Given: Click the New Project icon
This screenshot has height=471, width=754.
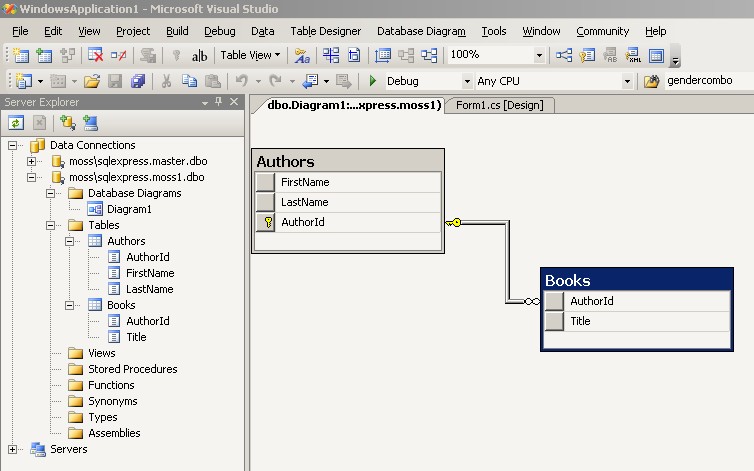Looking at the screenshot, I should (x=24, y=81).
